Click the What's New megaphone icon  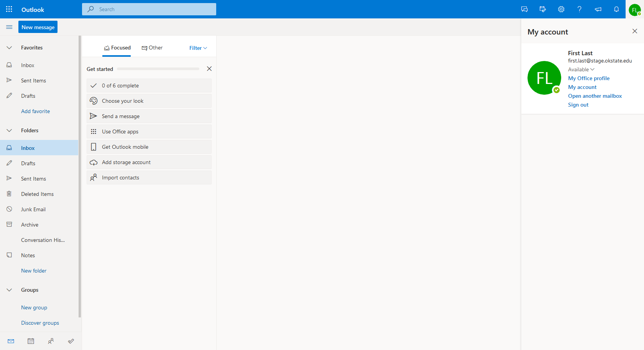(x=598, y=9)
